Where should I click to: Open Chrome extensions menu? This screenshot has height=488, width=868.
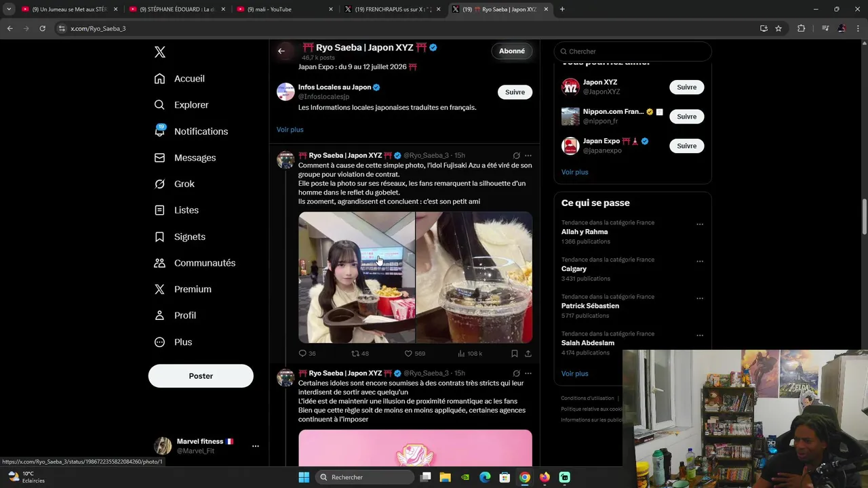point(801,28)
